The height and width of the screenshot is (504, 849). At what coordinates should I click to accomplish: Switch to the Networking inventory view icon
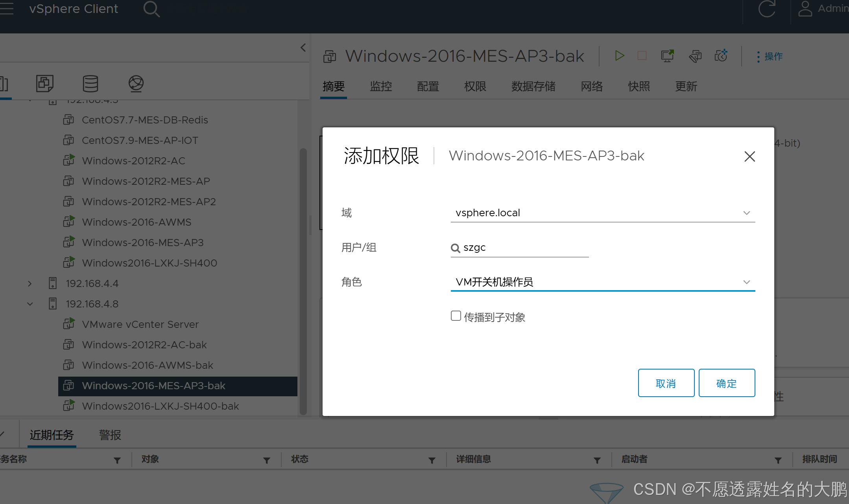coord(136,83)
